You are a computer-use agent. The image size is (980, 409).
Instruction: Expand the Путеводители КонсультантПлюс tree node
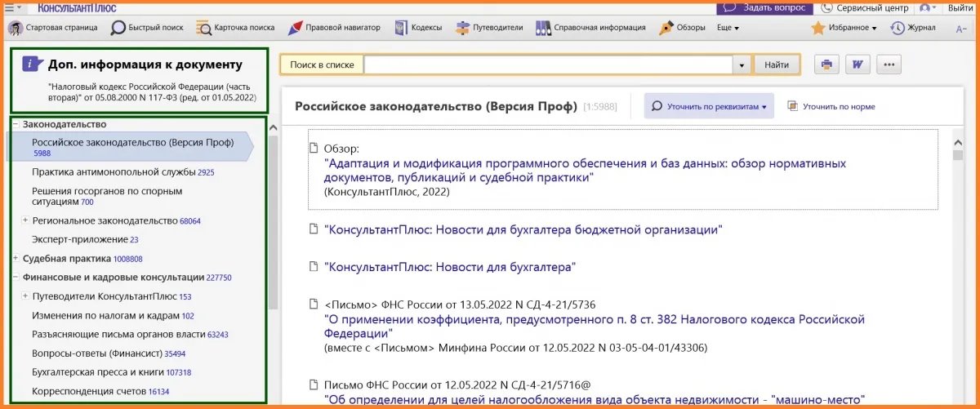pyautogui.click(x=25, y=296)
